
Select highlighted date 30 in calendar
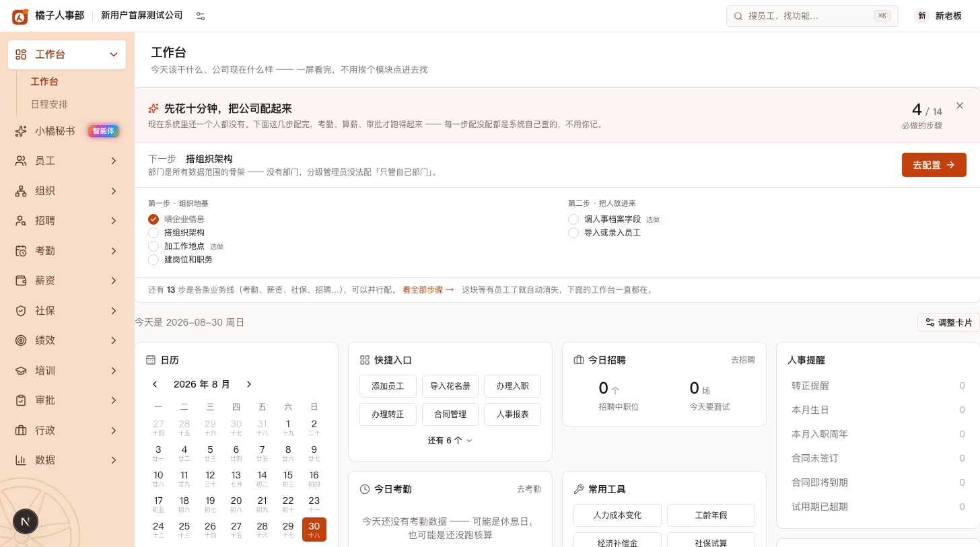point(314,530)
